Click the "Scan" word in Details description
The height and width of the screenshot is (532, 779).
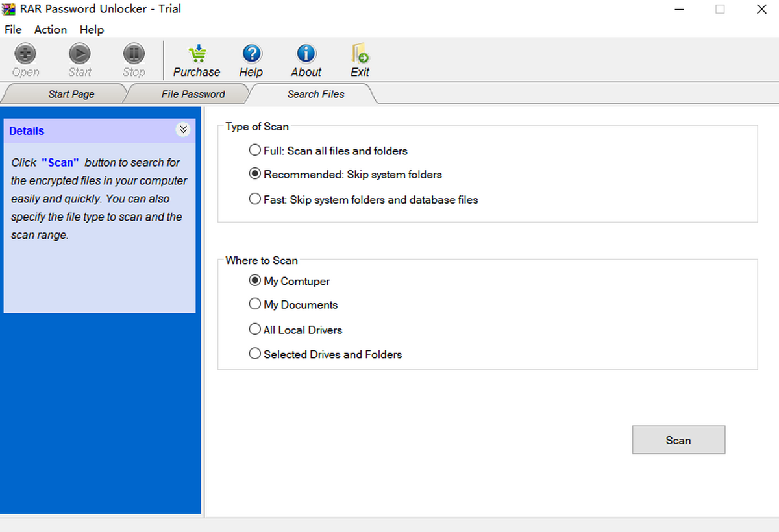point(60,162)
